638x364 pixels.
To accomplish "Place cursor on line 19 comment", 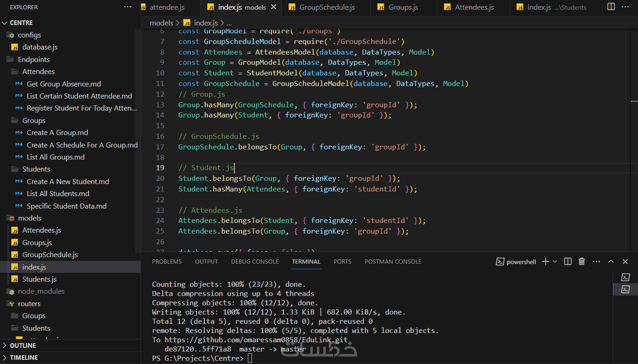I will [x=206, y=168].
